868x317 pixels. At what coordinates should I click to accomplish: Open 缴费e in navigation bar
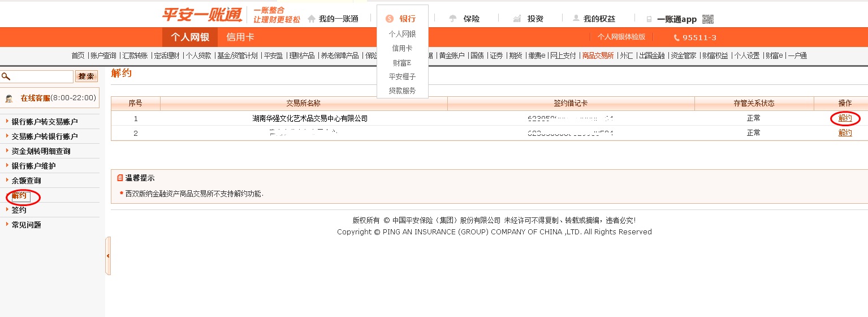click(x=537, y=55)
